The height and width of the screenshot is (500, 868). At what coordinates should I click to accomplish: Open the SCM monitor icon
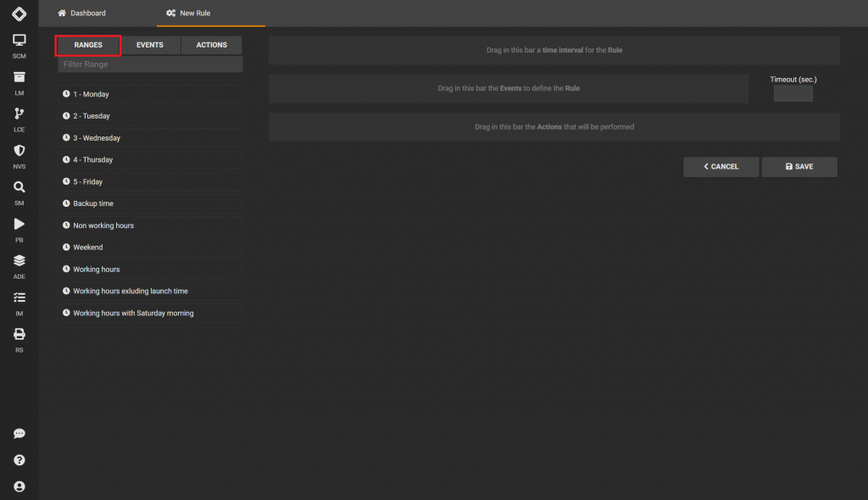[x=19, y=41]
